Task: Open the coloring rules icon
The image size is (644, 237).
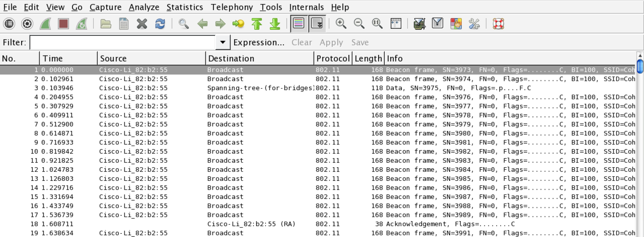Action: pos(456,24)
